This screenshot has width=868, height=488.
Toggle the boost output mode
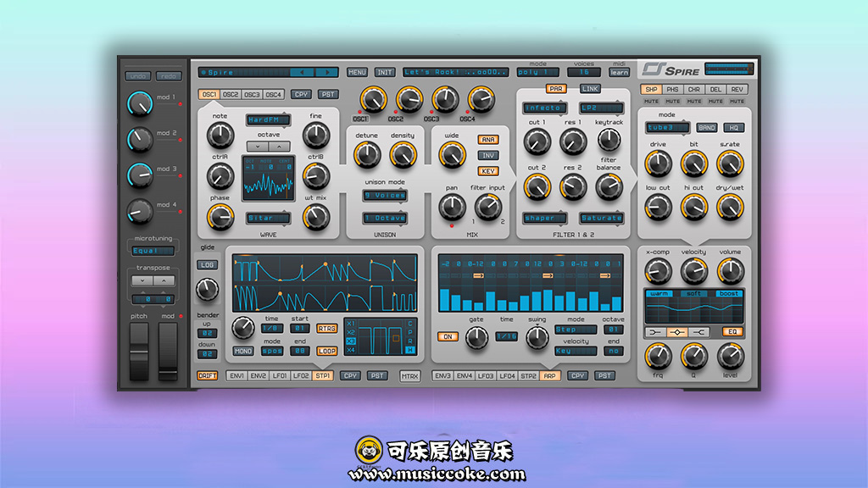pos(728,293)
